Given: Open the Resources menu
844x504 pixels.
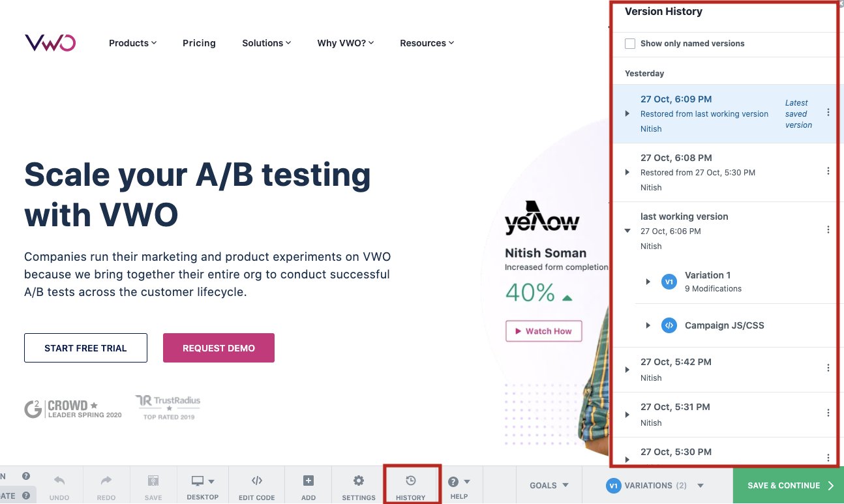Looking at the screenshot, I should [x=427, y=43].
